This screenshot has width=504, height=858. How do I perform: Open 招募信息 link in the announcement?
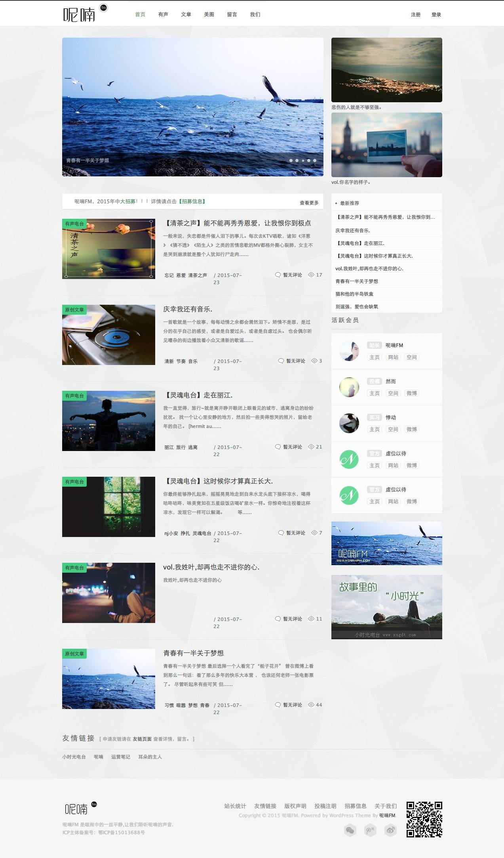(192, 201)
